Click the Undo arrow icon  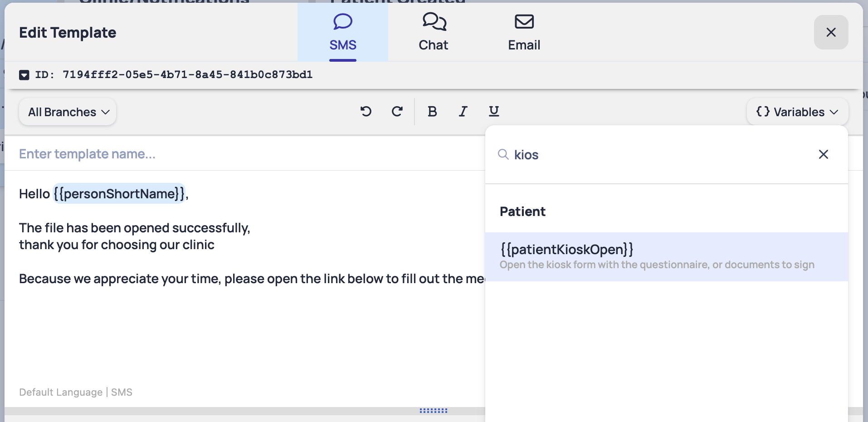[x=366, y=111]
